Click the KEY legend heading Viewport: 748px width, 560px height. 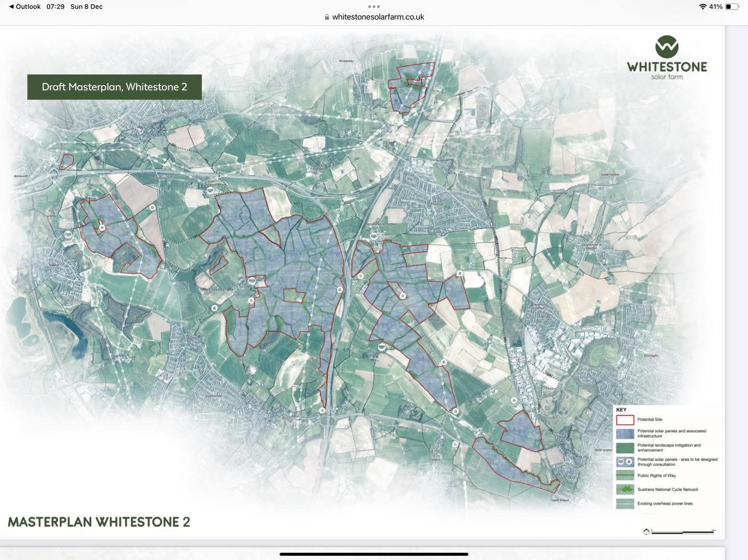click(x=621, y=409)
